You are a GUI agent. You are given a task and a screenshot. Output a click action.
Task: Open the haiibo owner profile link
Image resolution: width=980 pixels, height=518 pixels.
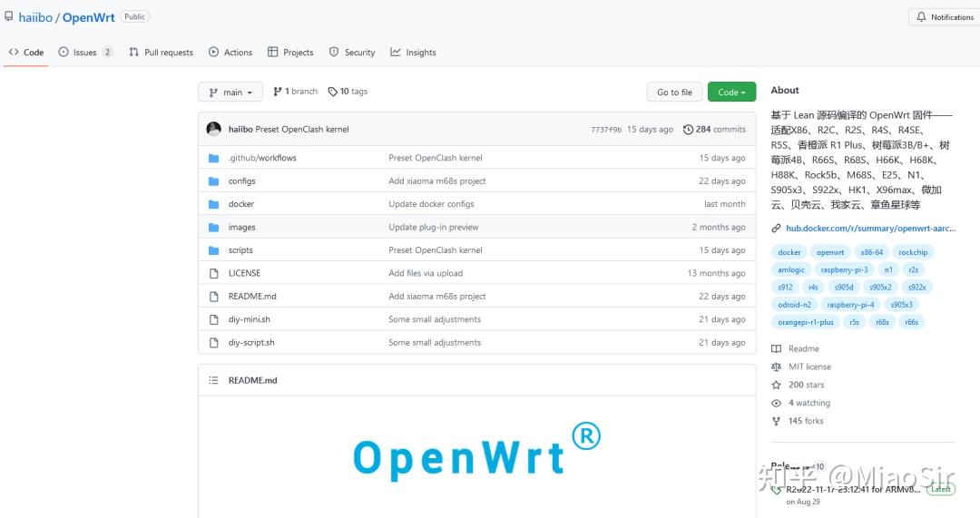click(35, 17)
